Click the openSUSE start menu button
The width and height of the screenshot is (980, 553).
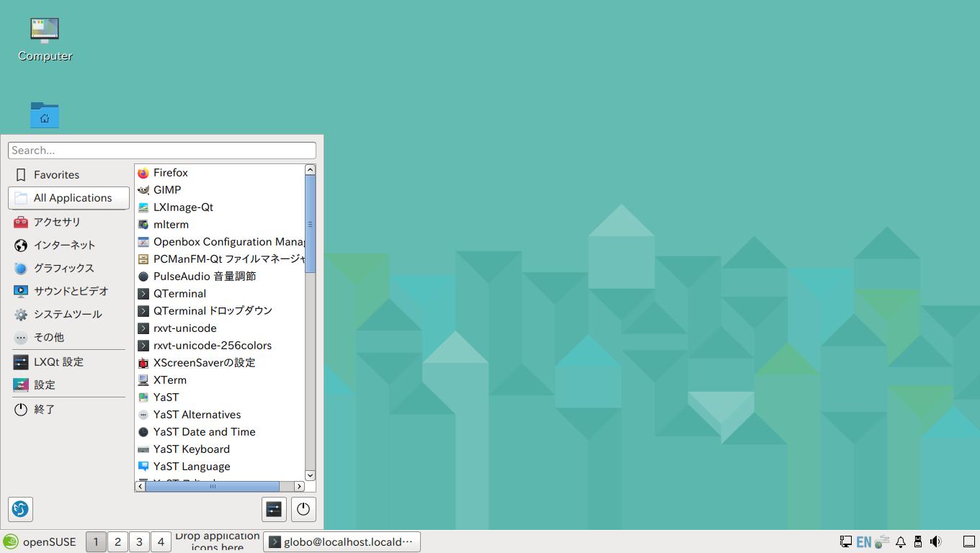[x=40, y=541]
